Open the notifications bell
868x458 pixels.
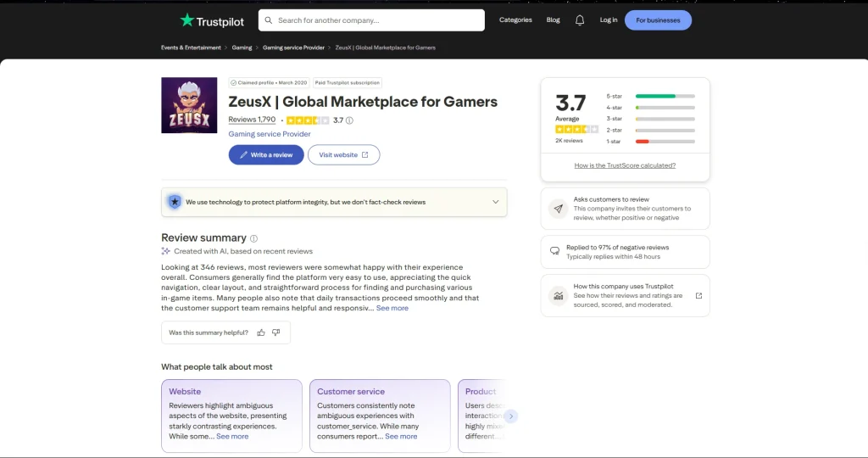[x=580, y=20]
